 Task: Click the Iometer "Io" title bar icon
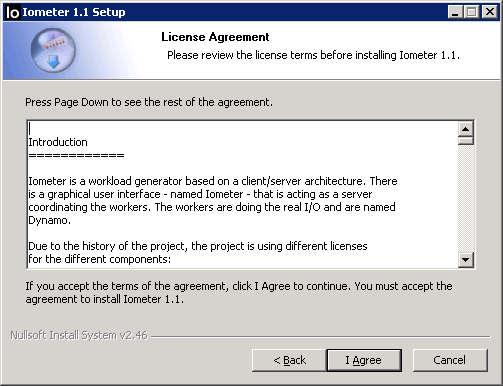(13, 12)
